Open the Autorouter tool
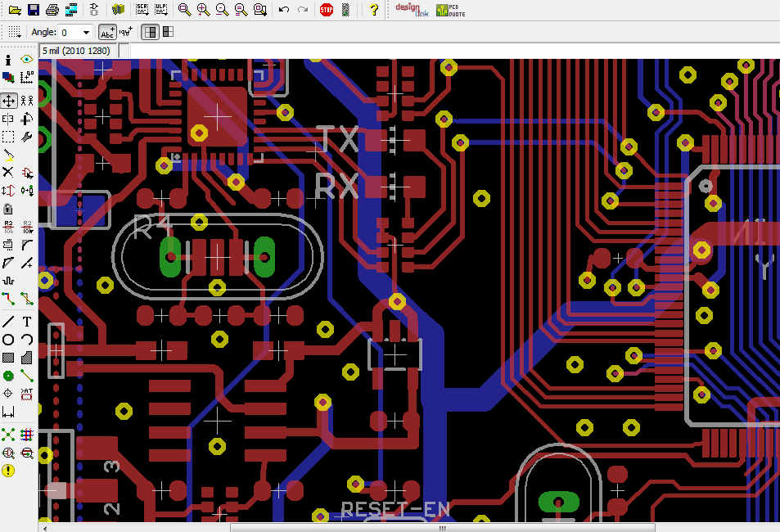Screen dimensions: 780x532 [x=27, y=435]
